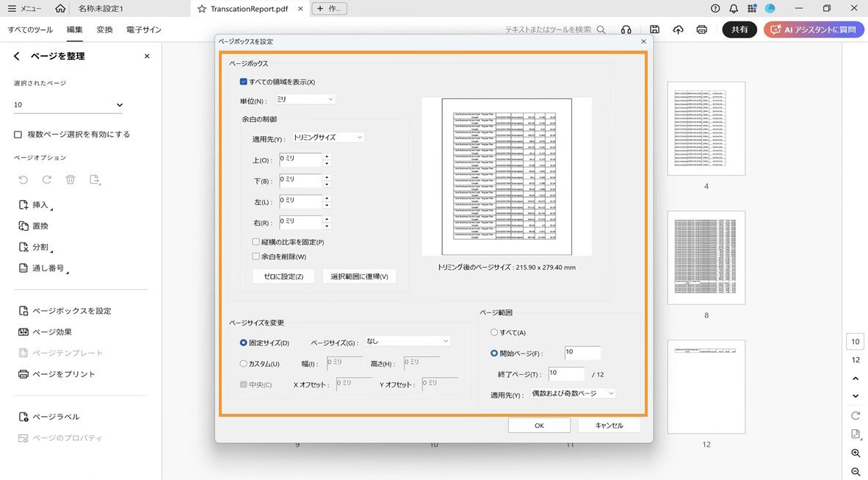Open the 単位 units dropdown

tap(304, 98)
